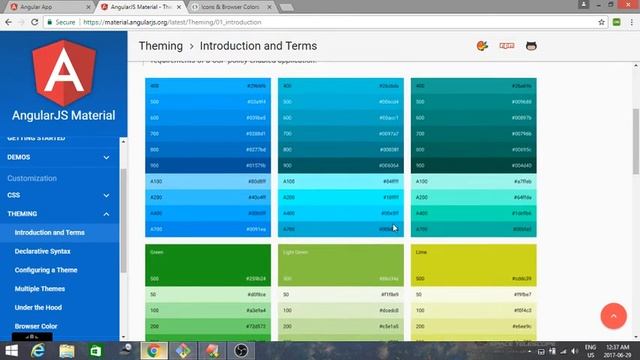
Task: Open the taskbar clock showing 12:37 AM
Action: click(617, 351)
